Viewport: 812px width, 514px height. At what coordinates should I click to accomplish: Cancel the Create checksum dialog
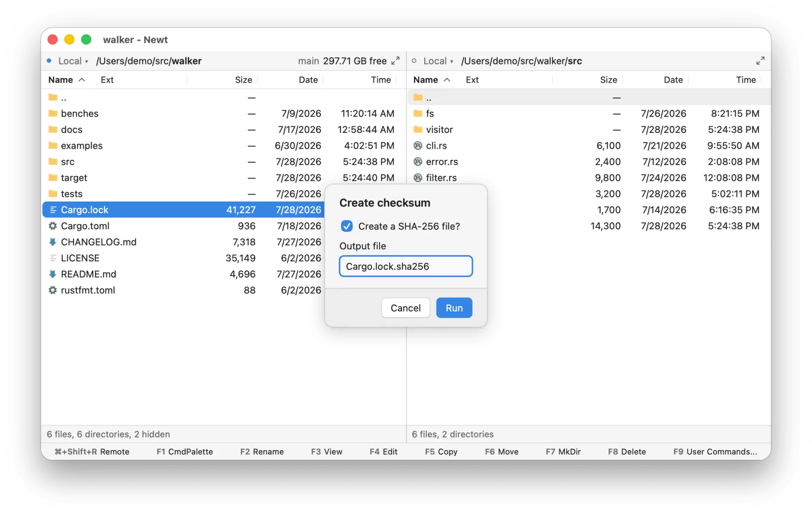click(405, 308)
